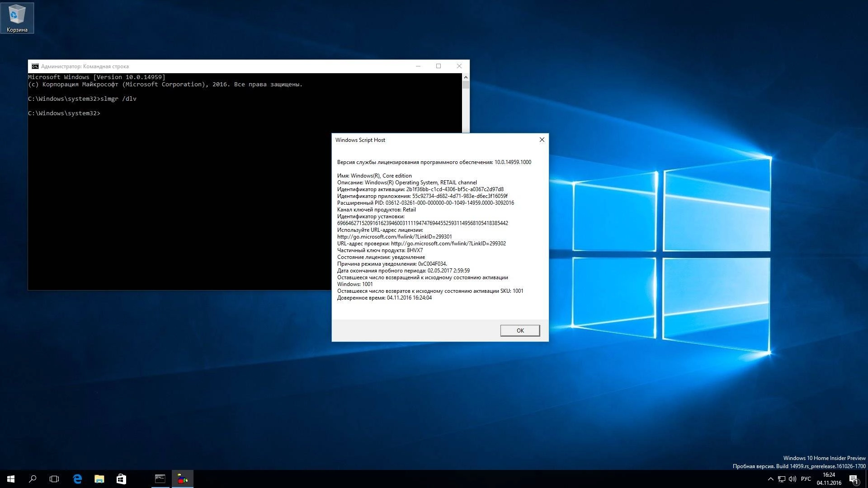This screenshot has width=868, height=488.
Task: Click the 'Доверенное время' line
Action: coord(384,298)
